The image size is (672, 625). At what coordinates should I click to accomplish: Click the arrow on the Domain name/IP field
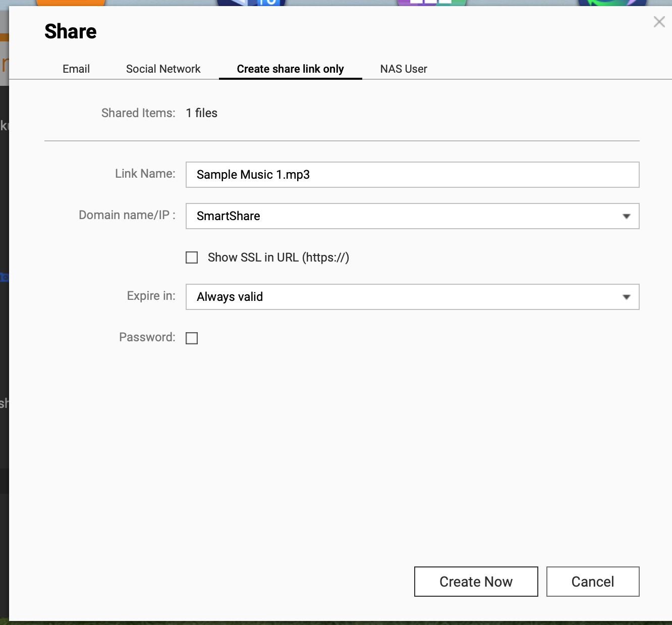click(x=626, y=216)
